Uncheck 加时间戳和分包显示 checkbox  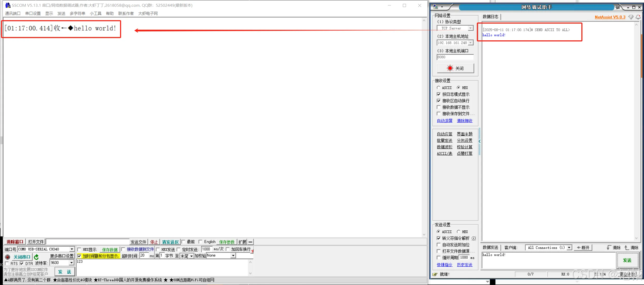[79, 256]
